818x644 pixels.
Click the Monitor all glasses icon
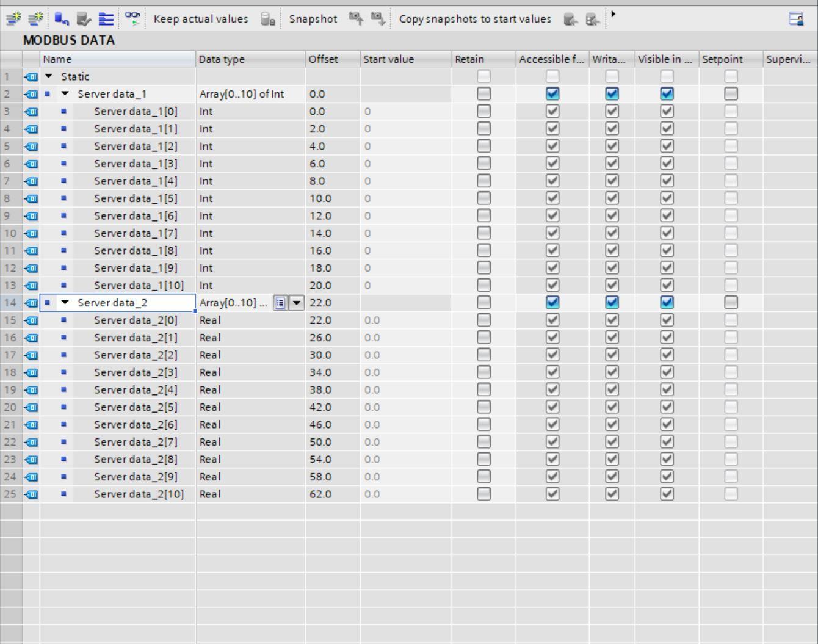click(x=132, y=20)
